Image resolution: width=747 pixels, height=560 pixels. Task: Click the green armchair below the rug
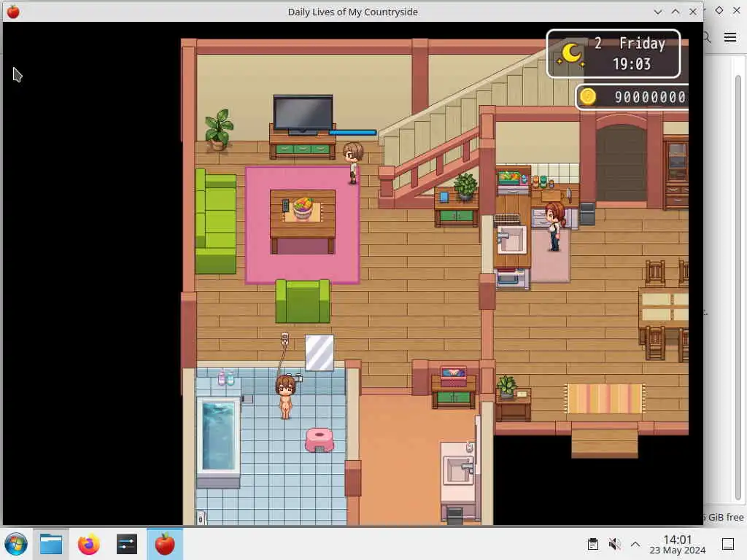303,301
